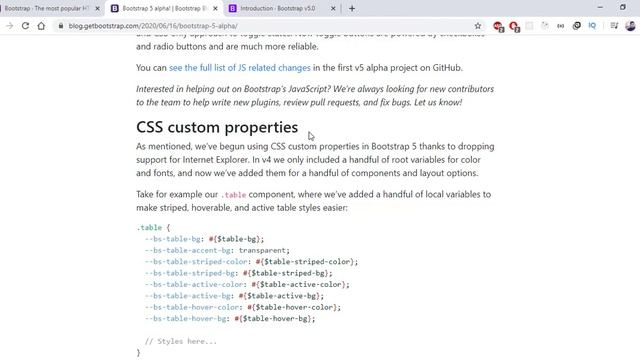Click the --bs-table-bg code line

point(204,239)
